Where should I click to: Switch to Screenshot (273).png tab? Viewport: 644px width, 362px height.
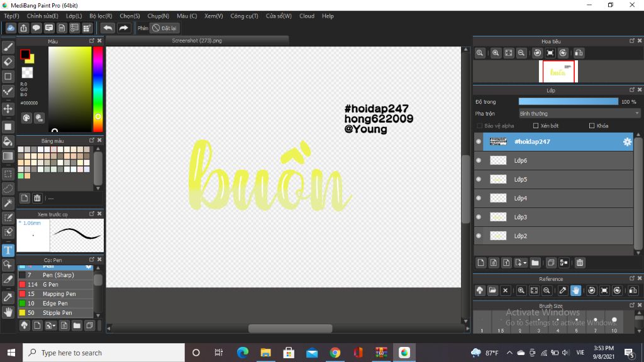point(197,41)
